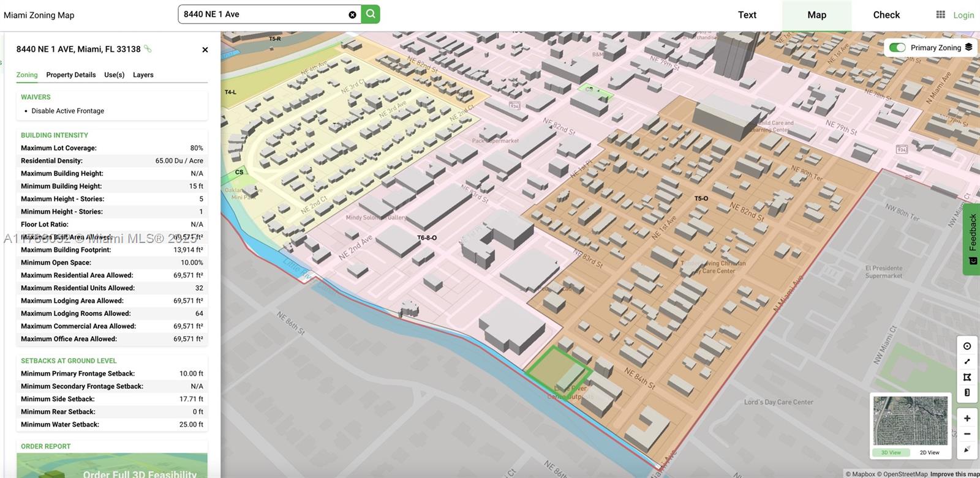Open the Property Details tab
Image resolution: width=980 pixels, height=478 pixels.
(71, 75)
